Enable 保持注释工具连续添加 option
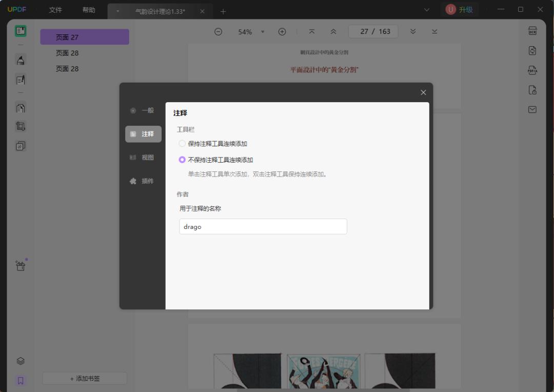Screen dimensions: 554x392 click(182, 143)
